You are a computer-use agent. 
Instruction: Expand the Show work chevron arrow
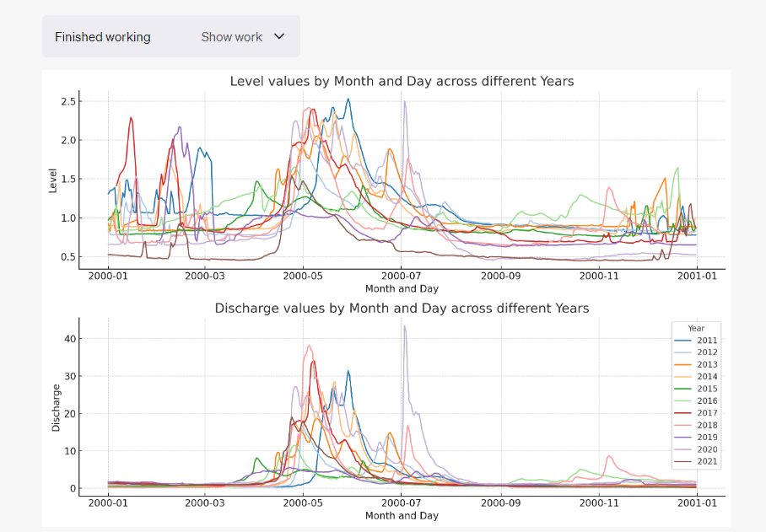pos(280,37)
